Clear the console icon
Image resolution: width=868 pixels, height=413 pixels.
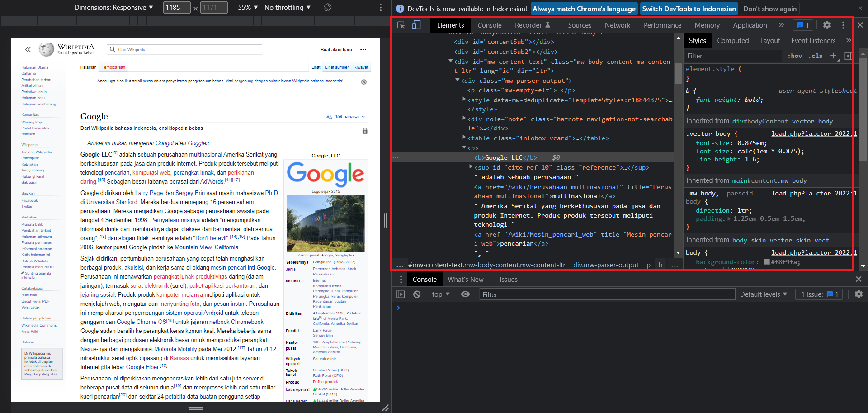[417, 294]
